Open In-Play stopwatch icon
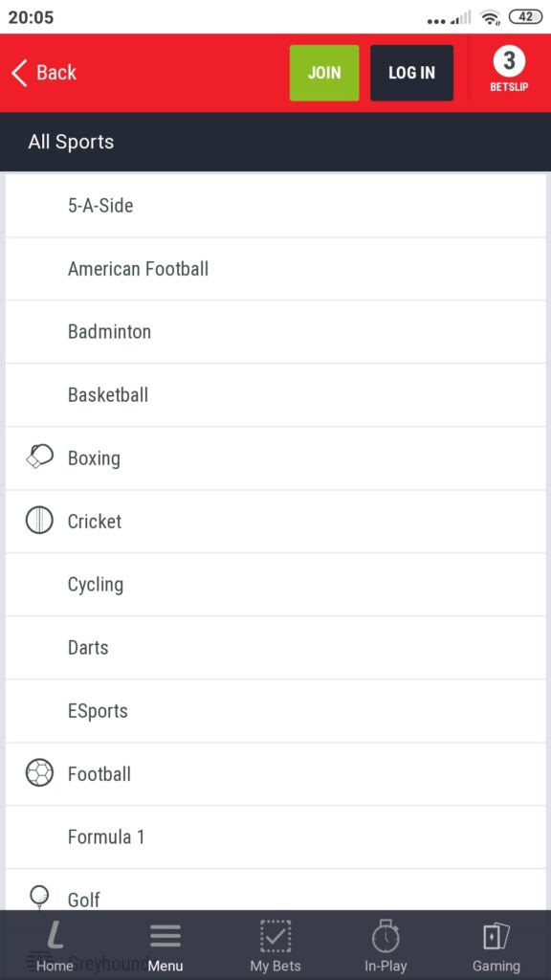Viewport: 551px width, 980px height. (x=386, y=936)
